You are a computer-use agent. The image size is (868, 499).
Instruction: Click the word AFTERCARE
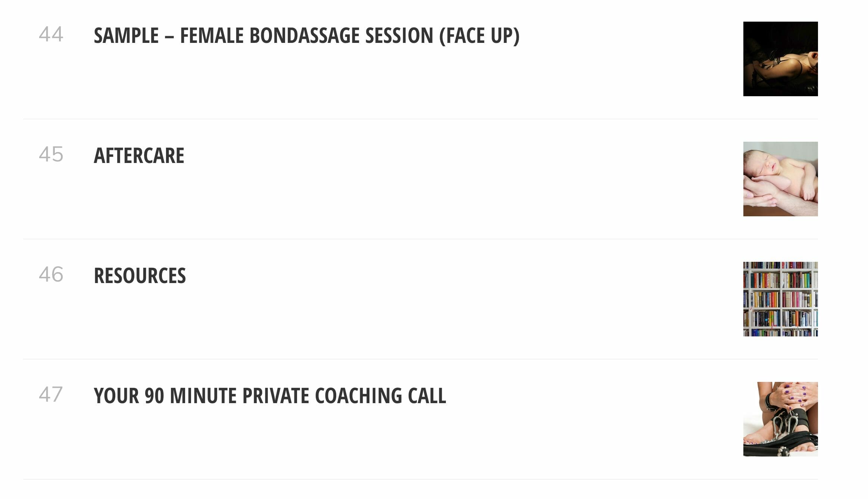139,156
